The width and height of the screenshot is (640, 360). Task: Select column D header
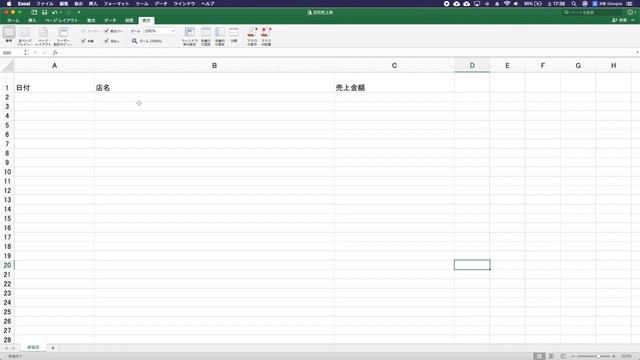tap(472, 66)
